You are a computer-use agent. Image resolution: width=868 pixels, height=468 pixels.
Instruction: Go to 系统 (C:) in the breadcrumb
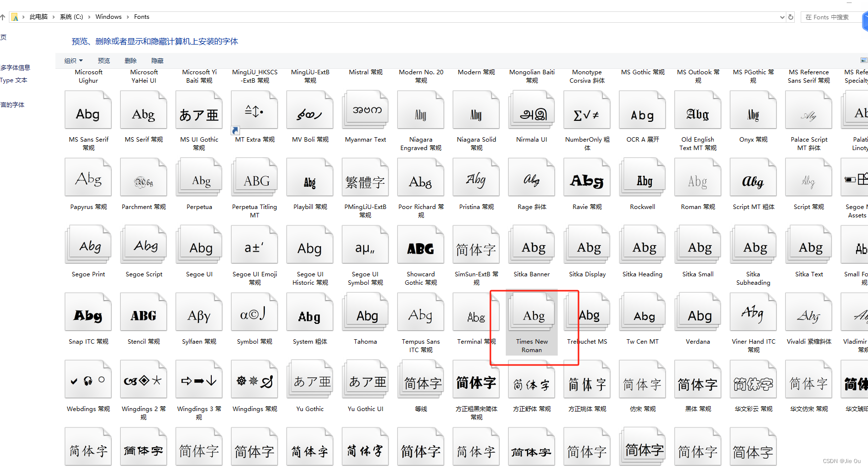tap(72, 17)
